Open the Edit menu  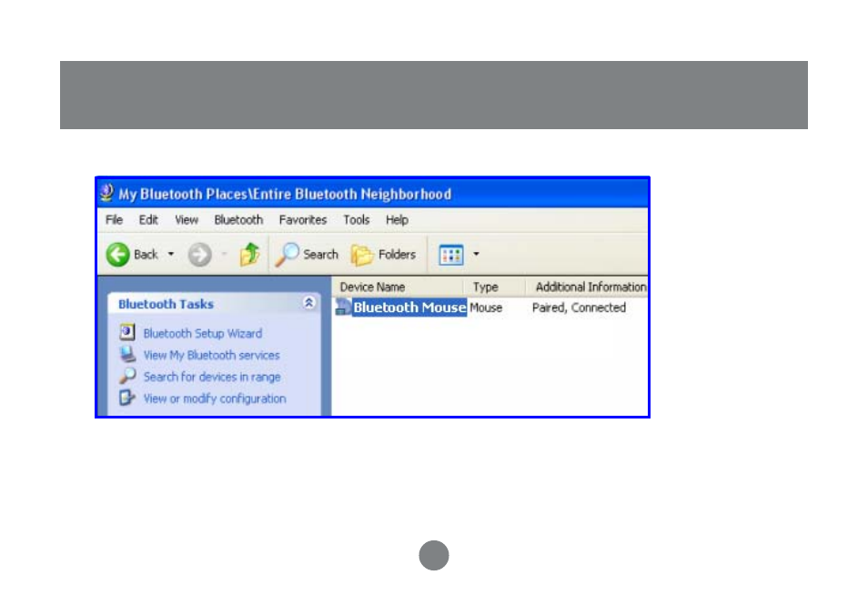click(x=148, y=220)
